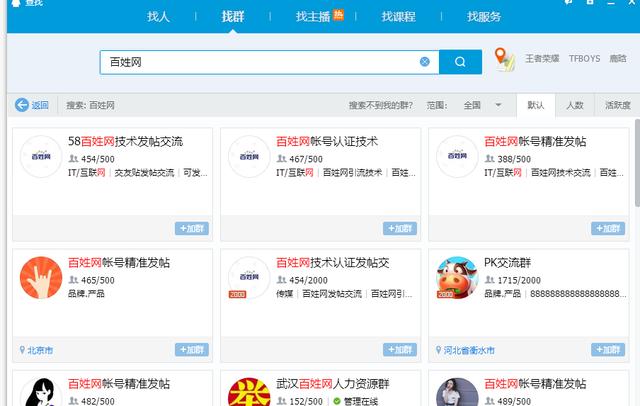This screenshot has height=406, width=640.
Task: Click the dropdown arrow next to 全国
Action: click(498, 105)
